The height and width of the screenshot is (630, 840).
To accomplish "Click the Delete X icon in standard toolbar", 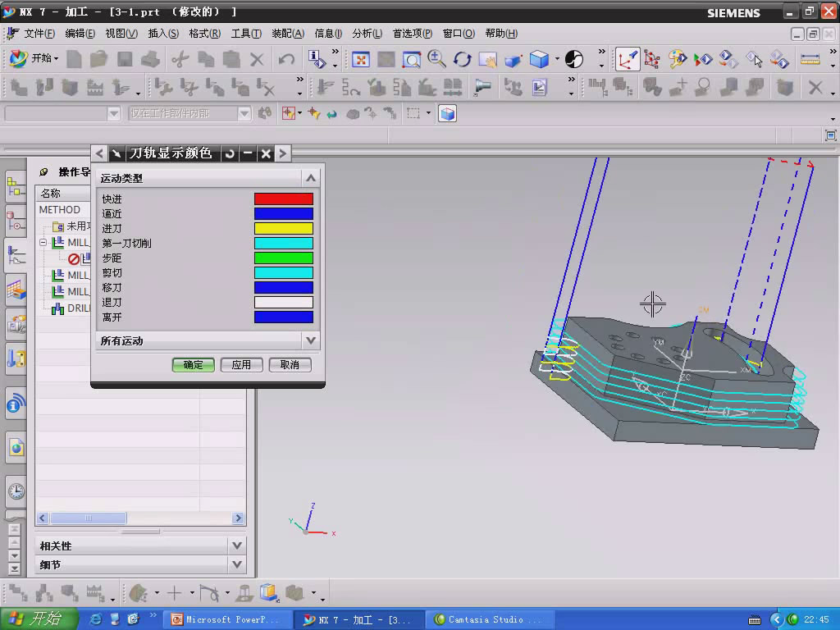I will click(x=257, y=59).
